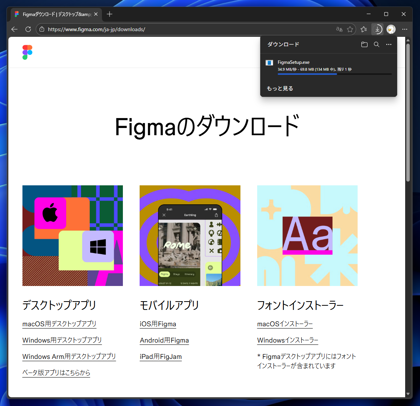420x406 pixels.
Task: Open the browser profile avatar
Action: 391,29
